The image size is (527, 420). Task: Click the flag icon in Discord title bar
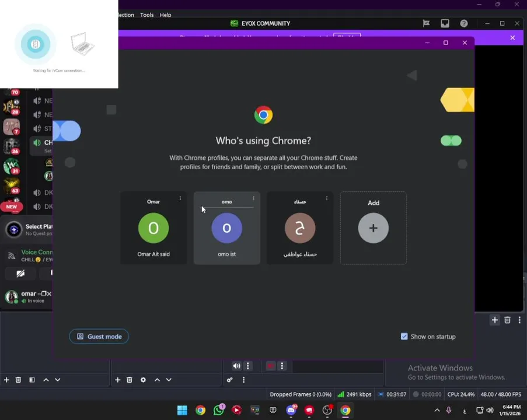coord(426,23)
